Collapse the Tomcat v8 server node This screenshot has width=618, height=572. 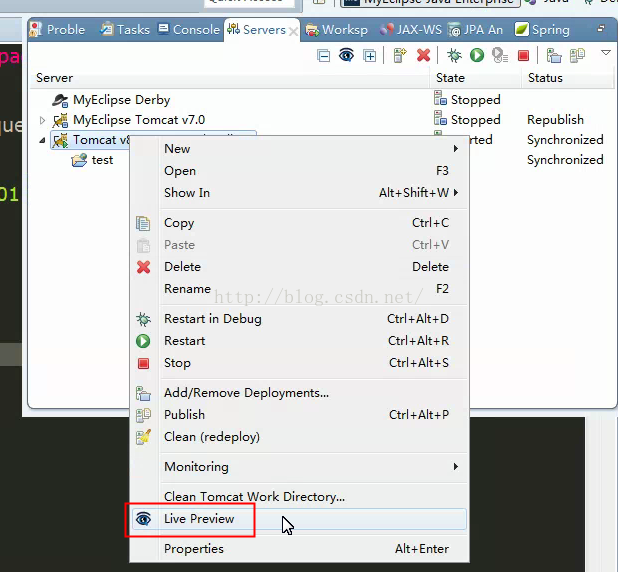click(x=42, y=140)
